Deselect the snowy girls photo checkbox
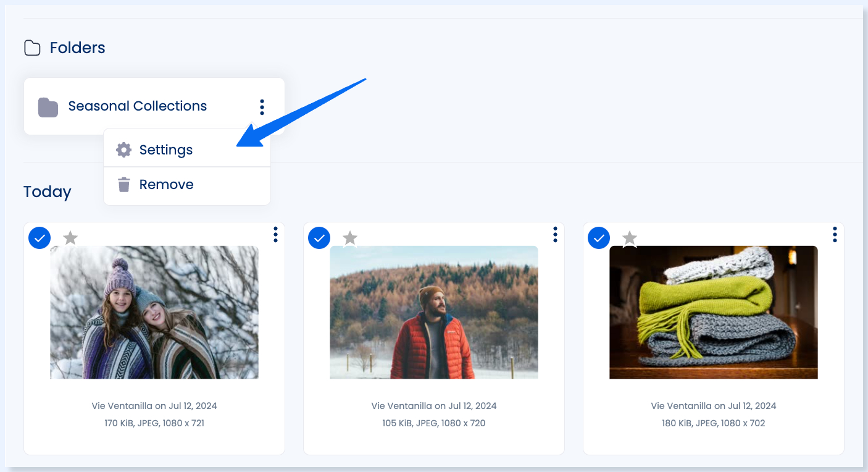The image size is (868, 472). pos(40,237)
